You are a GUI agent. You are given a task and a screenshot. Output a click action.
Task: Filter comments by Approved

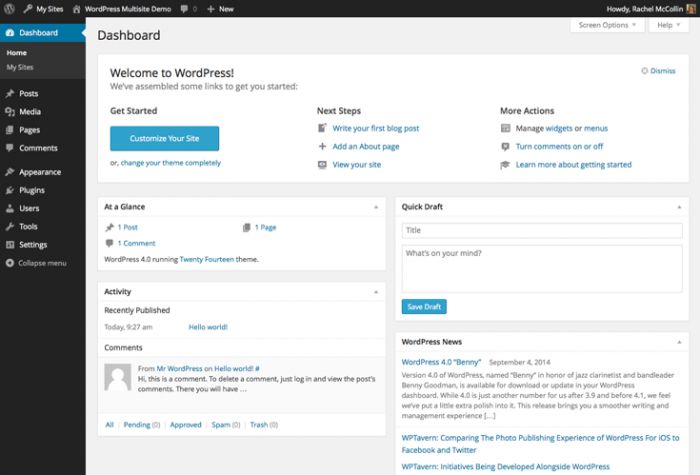point(186,425)
